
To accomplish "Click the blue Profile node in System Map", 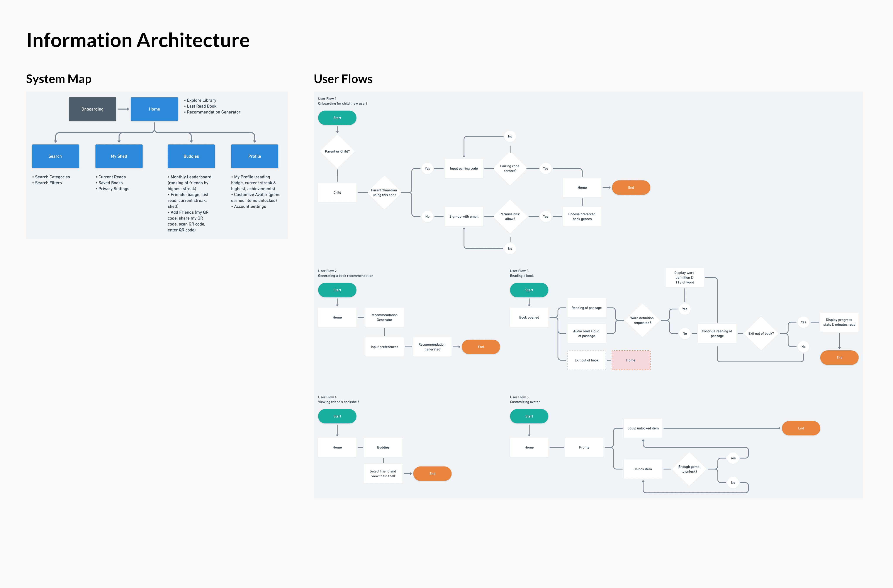I will click(x=254, y=156).
